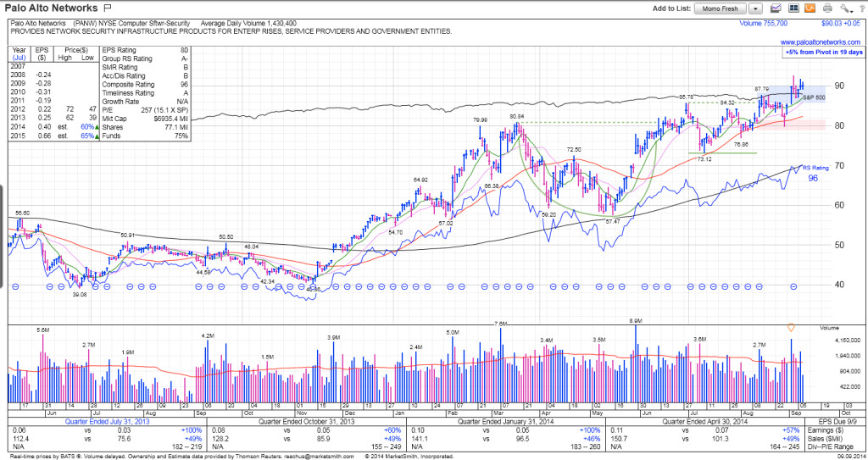Switch to the multi-panel layout icon
This screenshot has width=868, height=460.
pos(793,8)
